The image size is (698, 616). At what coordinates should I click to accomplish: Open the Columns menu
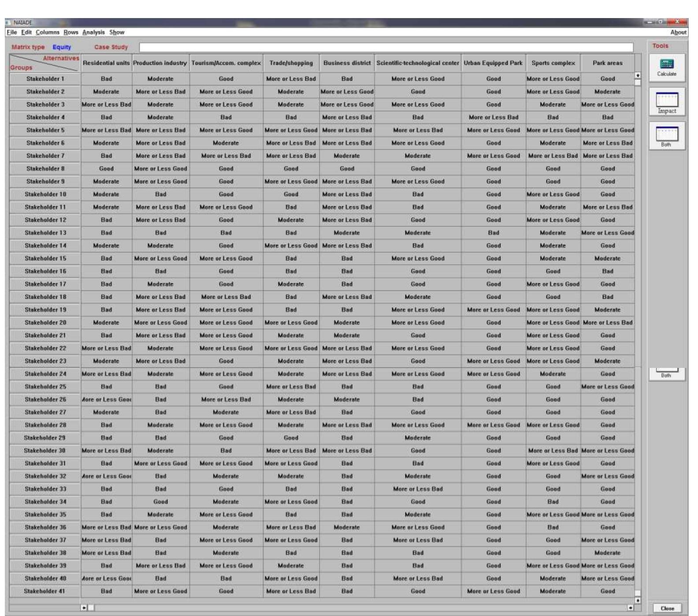coord(48,32)
